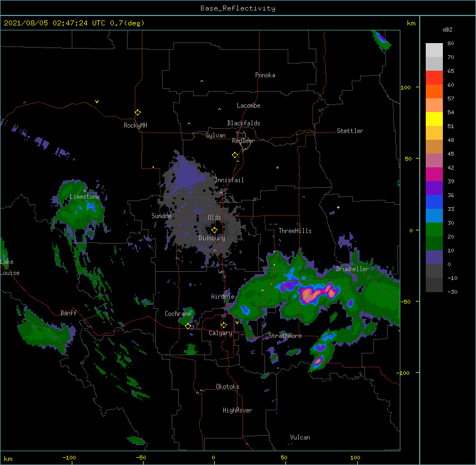476x465 pixels.
Task: Select the Innisfail label
Action: [229, 180]
